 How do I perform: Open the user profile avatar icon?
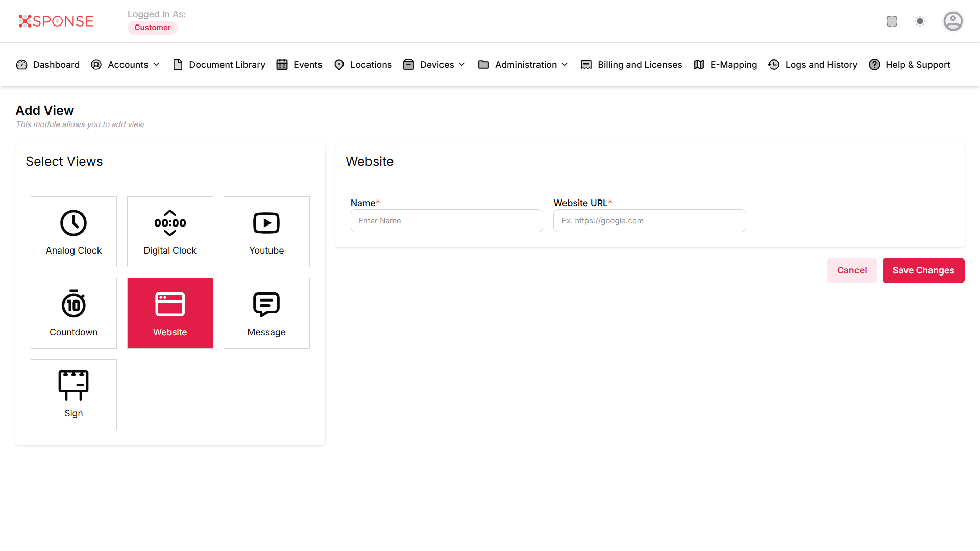(x=952, y=21)
